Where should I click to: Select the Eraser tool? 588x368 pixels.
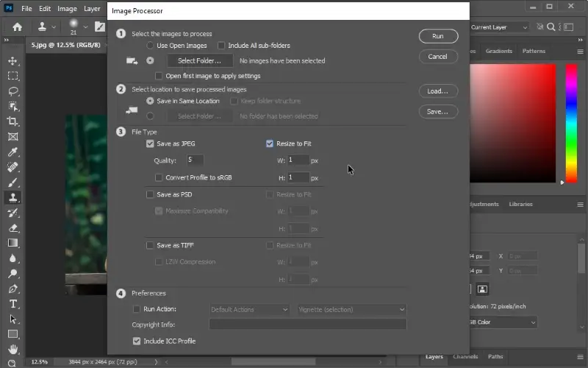(13, 228)
